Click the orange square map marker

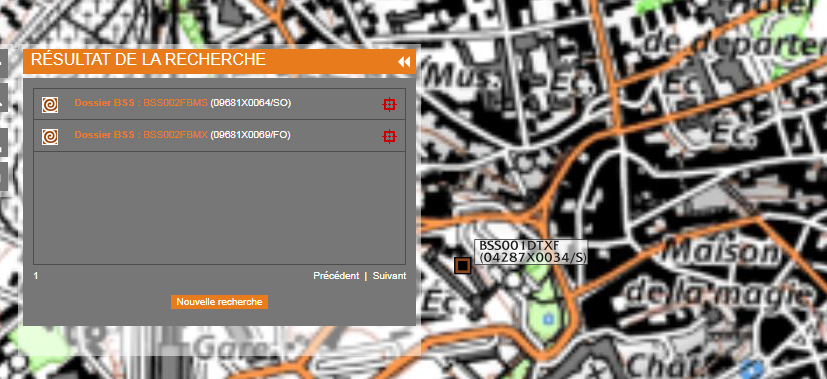(x=463, y=266)
